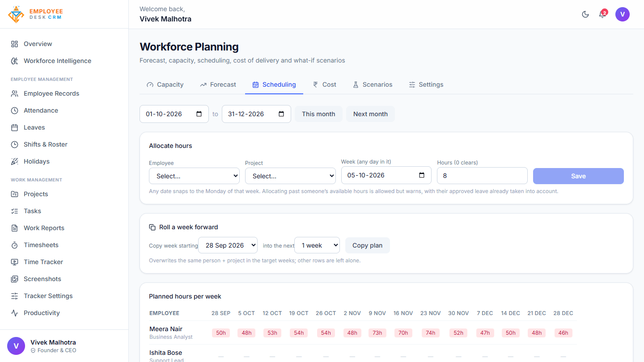Open the Settings tab
Screen dimensions: 644x362
[426, 84]
